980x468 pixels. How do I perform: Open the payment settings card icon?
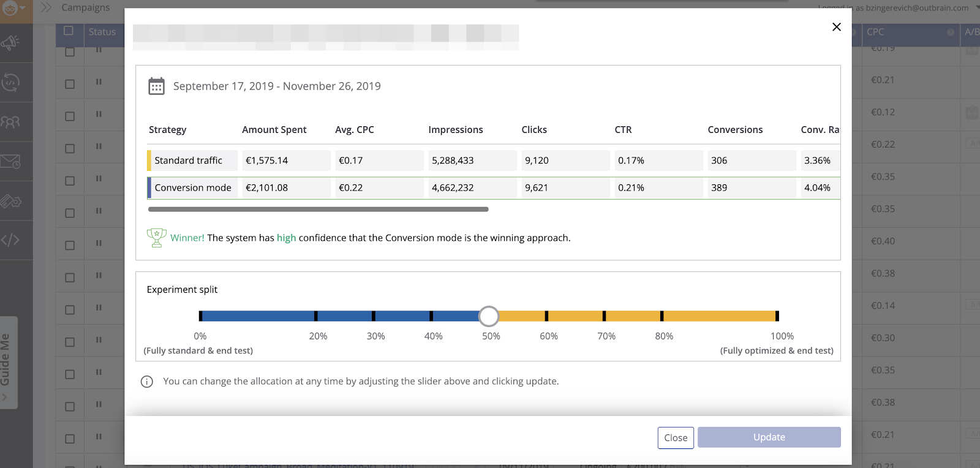(x=10, y=201)
